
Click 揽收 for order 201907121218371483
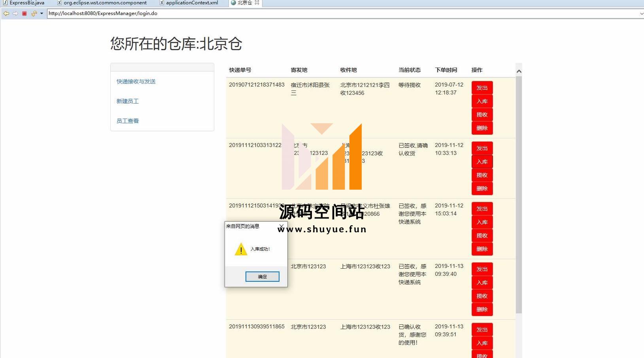[482, 115]
